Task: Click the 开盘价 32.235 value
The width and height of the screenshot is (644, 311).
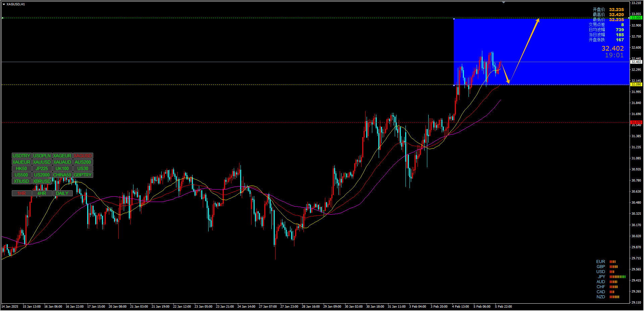Action: pyautogui.click(x=616, y=10)
